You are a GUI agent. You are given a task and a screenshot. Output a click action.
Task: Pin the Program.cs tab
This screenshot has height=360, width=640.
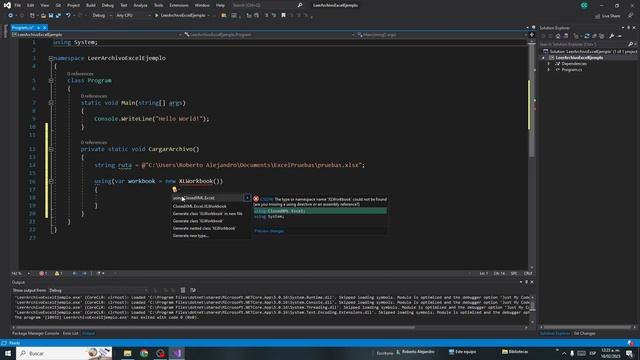38,28
